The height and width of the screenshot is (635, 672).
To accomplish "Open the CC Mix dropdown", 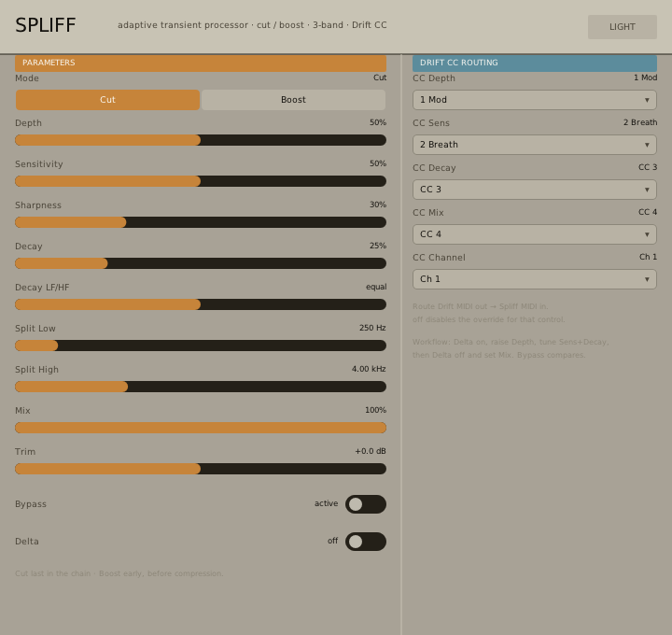I will coord(535,234).
